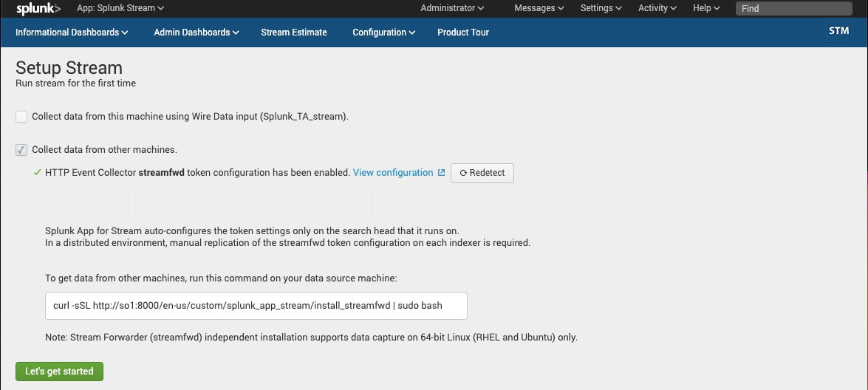
Task: Expand the Administrator menu
Action: pos(452,8)
